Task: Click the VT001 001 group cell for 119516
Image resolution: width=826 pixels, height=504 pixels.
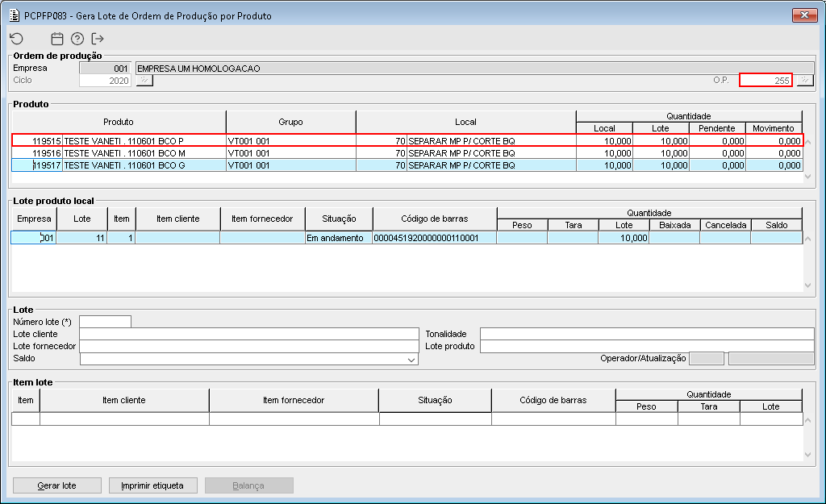Action: click(x=290, y=152)
